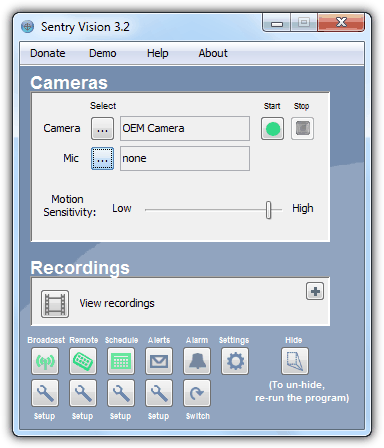
Task: Open the Settings gear button
Action: [235, 361]
